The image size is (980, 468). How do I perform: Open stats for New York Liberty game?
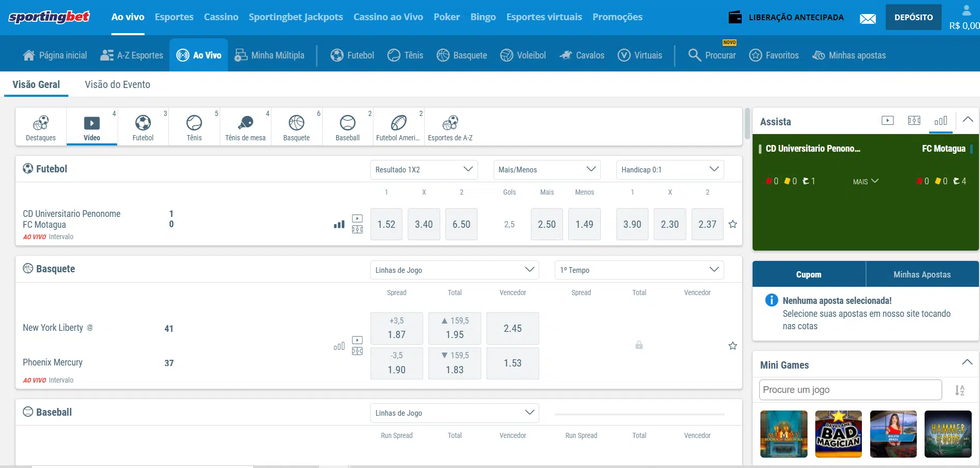339,346
